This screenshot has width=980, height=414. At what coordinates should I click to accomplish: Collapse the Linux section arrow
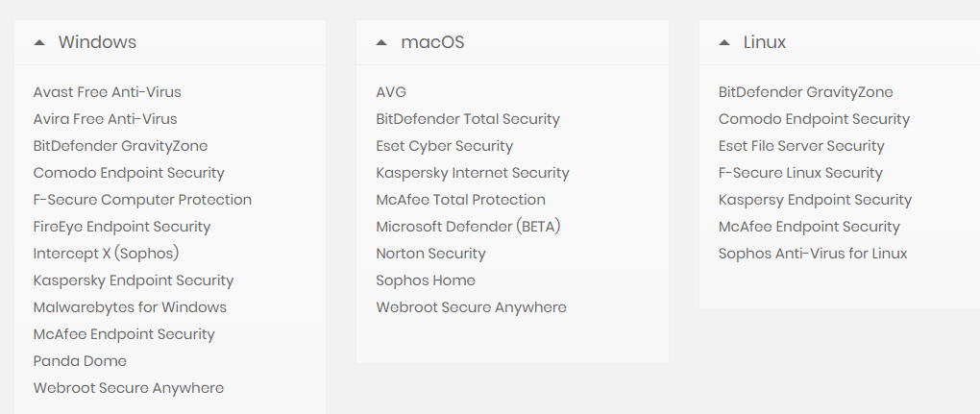click(x=724, y=42)
